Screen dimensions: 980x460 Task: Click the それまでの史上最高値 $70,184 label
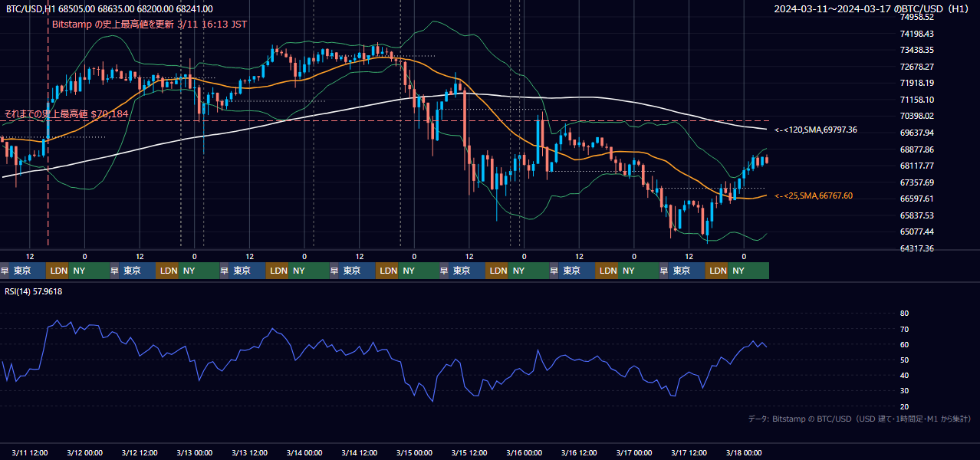(x=66, y=114)
